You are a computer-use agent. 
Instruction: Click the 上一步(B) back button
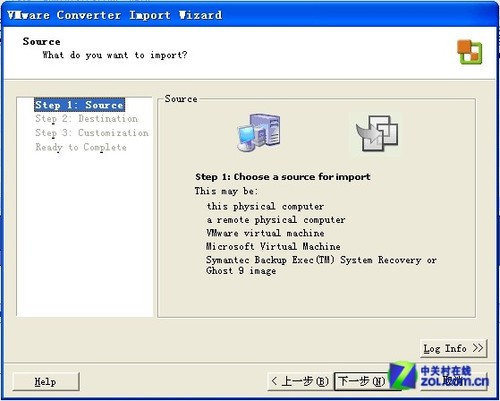click(x=300, y=381)
